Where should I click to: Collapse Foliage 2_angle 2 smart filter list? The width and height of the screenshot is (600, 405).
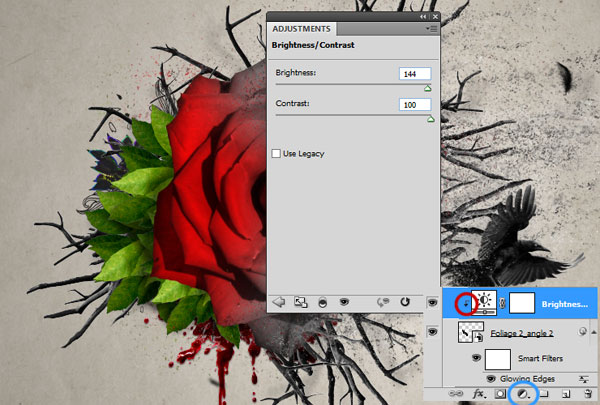click(x=581, y=334)
